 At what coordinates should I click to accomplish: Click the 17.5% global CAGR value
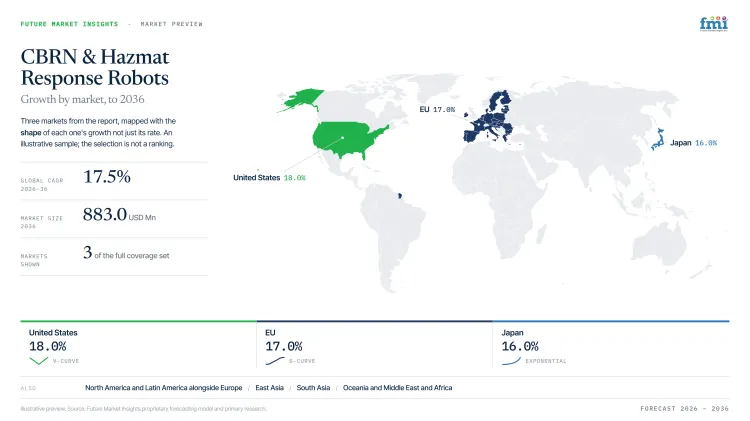[107, 177]
